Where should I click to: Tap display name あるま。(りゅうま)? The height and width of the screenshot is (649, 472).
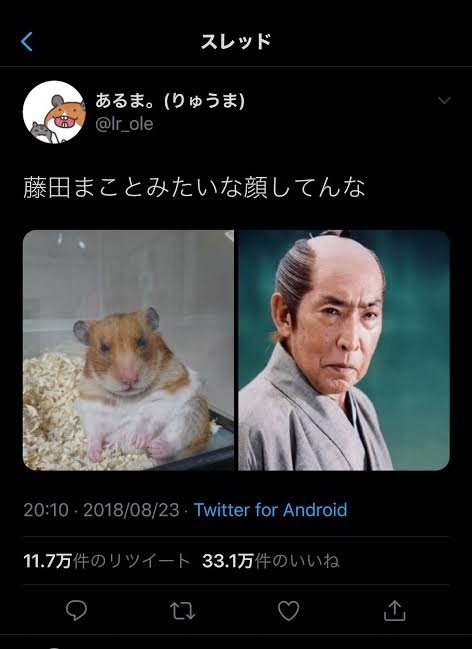(170, 101)
